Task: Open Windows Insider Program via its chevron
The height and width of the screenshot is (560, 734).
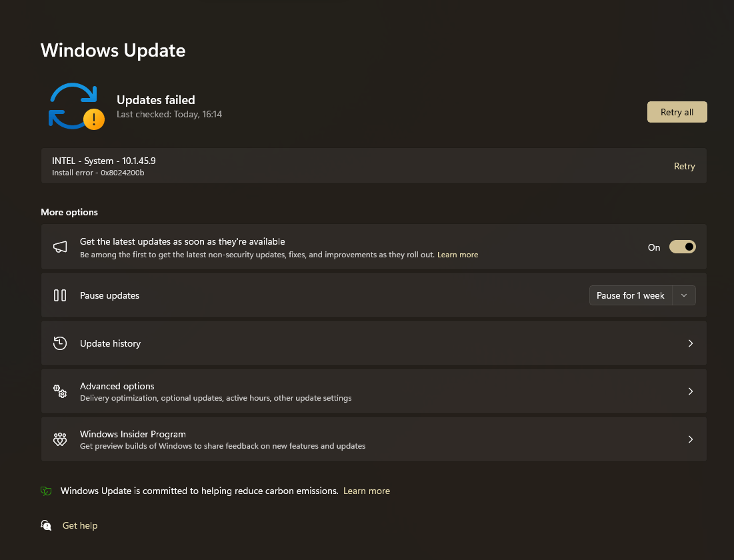Action: tap(691, 439)
